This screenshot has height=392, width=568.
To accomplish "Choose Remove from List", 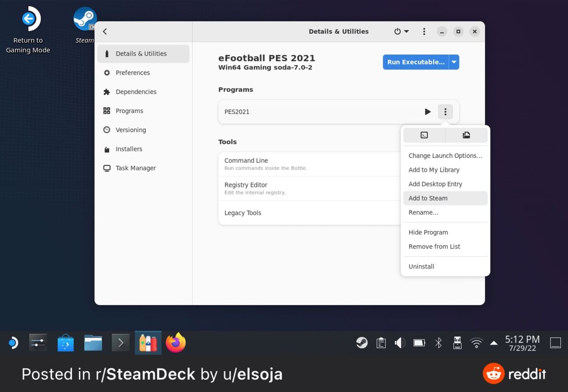I will (445, 246).
